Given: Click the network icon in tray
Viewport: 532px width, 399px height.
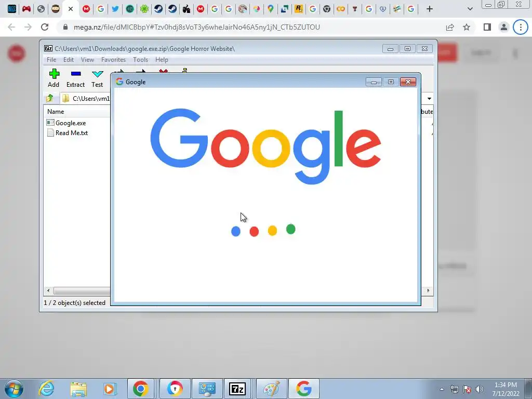Looking at the screenshot, I should [454, 389].
